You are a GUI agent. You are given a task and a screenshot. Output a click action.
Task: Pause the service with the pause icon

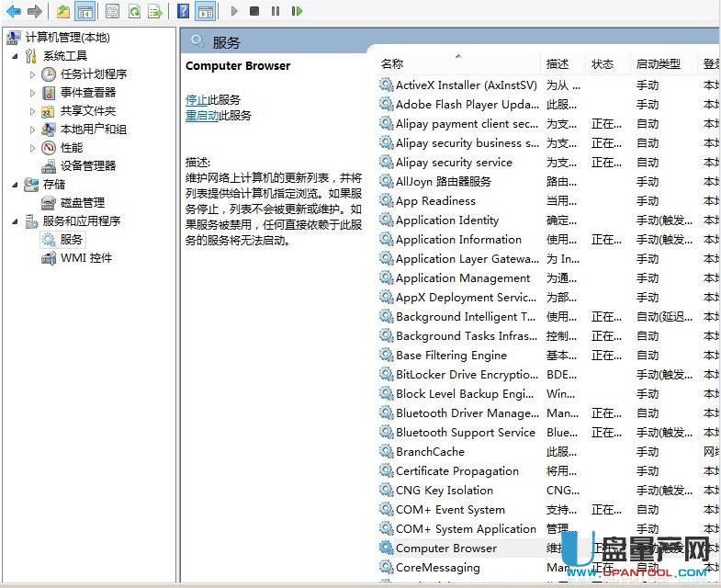coord(276,11)
